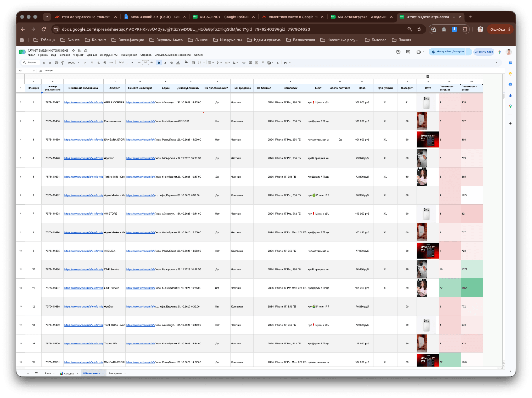Toggle strikethrough formatting in the toolbar
This screenshot has height=398, width=532.
click(172, 63)
